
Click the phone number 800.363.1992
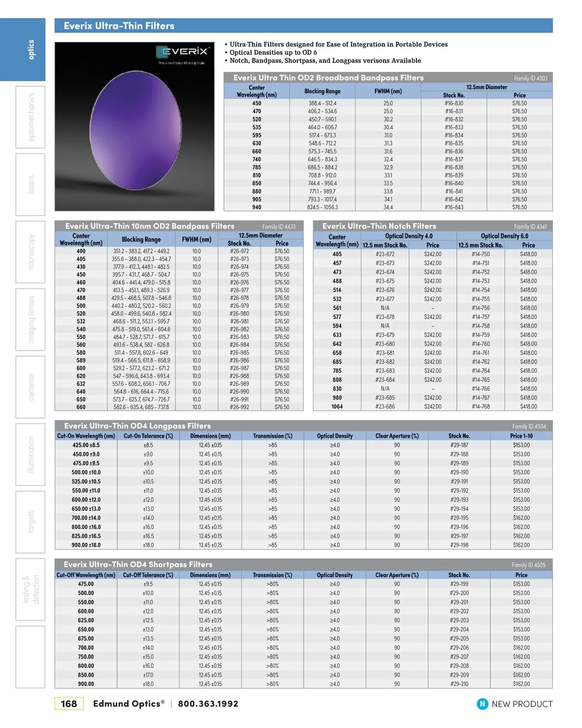point(208,704)
